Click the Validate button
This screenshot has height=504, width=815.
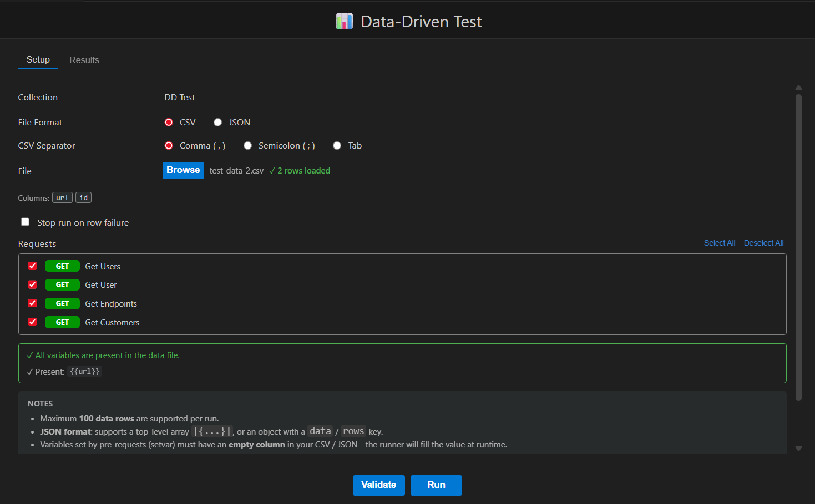coord(379,485)
